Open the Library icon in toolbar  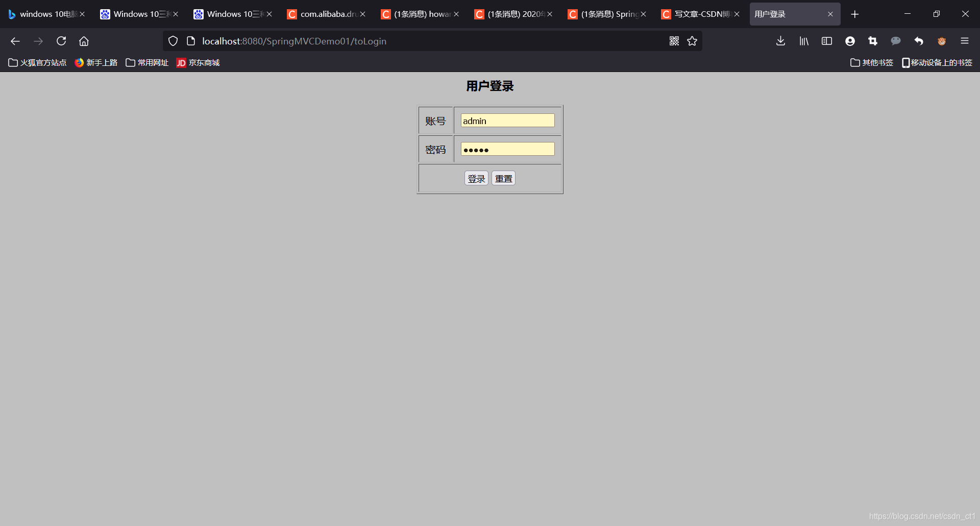(x=803, y=41)
